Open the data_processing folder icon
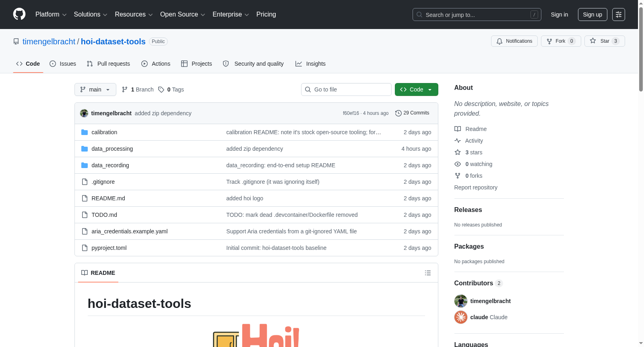Screen dimensions: 644x347 [x=85, y=149]
